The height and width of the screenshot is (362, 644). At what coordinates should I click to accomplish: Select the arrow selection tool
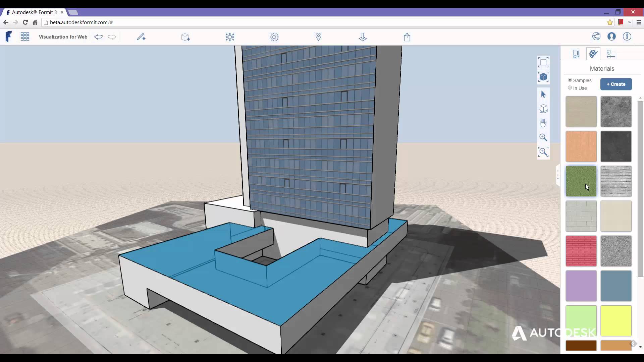[543, 94]
